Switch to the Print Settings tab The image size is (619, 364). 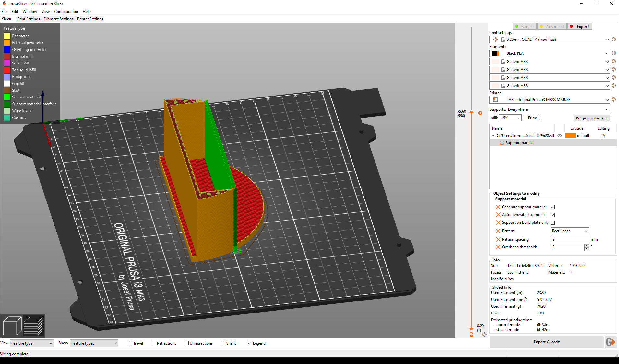click(29, 19)
